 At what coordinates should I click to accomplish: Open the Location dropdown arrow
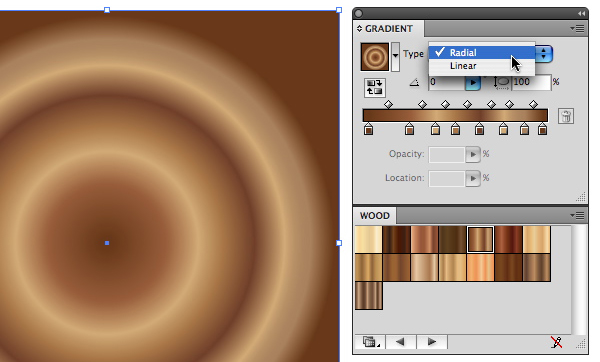(x=473, y=178)
